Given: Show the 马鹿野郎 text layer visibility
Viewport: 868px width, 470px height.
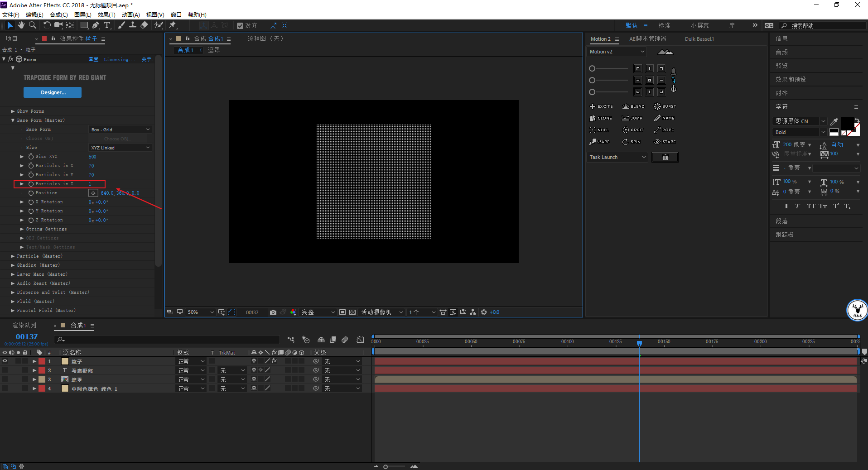Looking at the screenshot, I should [x=5, y=370].
